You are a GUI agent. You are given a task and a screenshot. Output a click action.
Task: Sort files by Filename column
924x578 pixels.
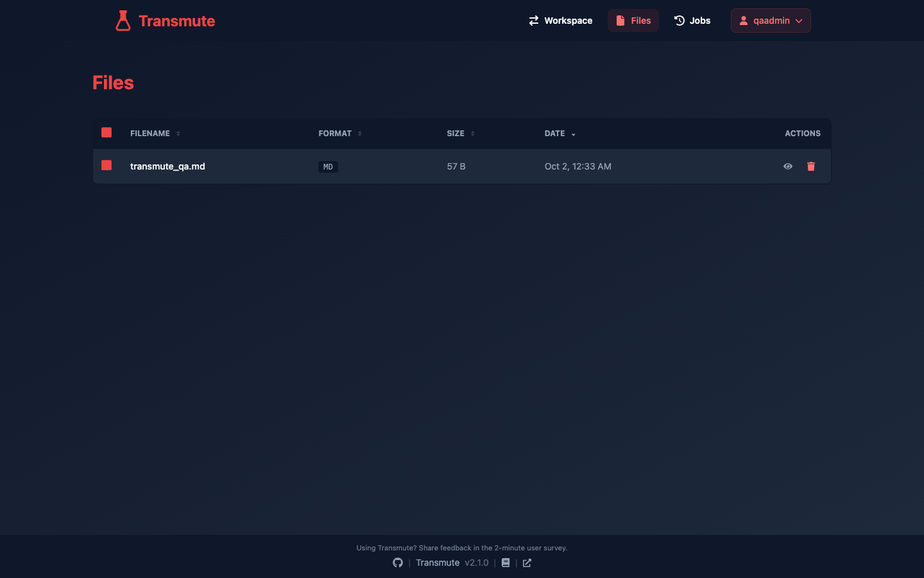click(x=155, y=134)
